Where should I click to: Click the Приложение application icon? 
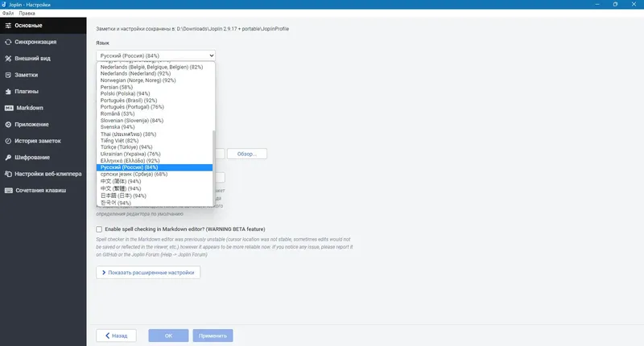(8, 125)
